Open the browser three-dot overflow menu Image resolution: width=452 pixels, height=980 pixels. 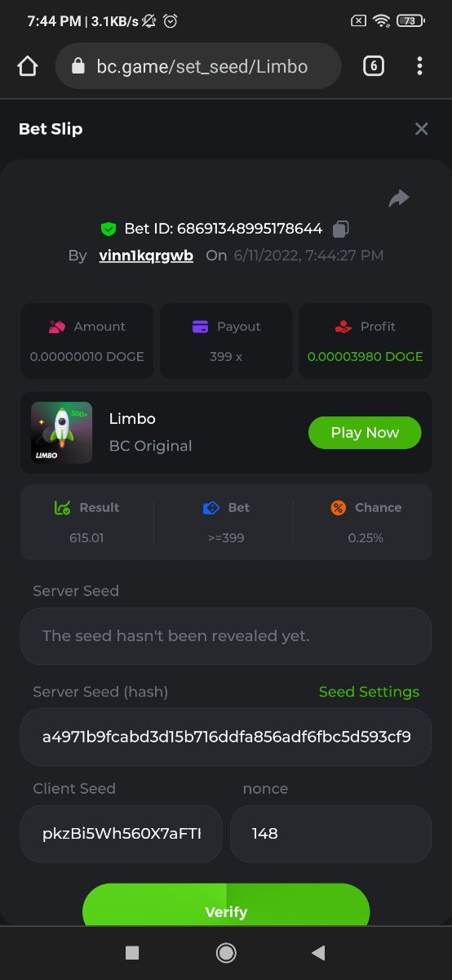coord(419,66)
